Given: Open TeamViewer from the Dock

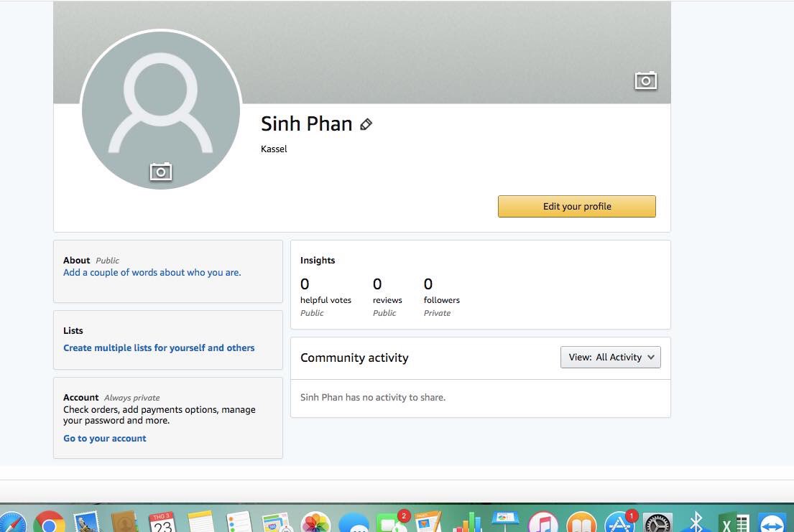Looking at the screenshot, I should point(772,523).
